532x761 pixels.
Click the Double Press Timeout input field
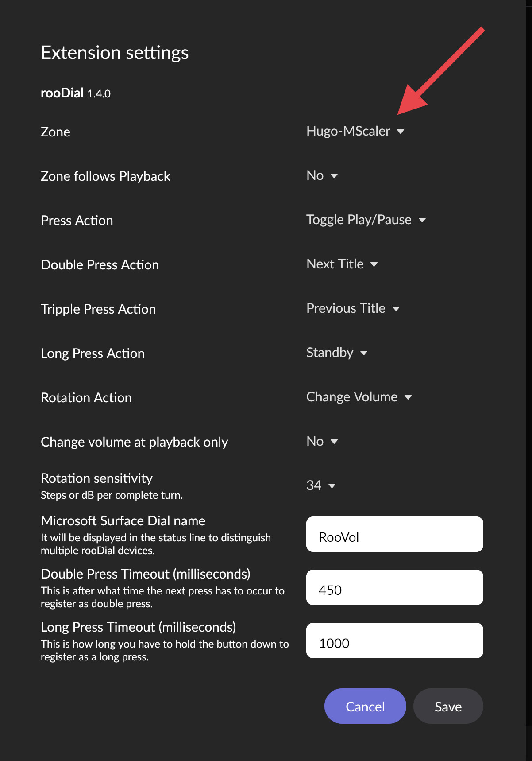(x=395, y=587)
